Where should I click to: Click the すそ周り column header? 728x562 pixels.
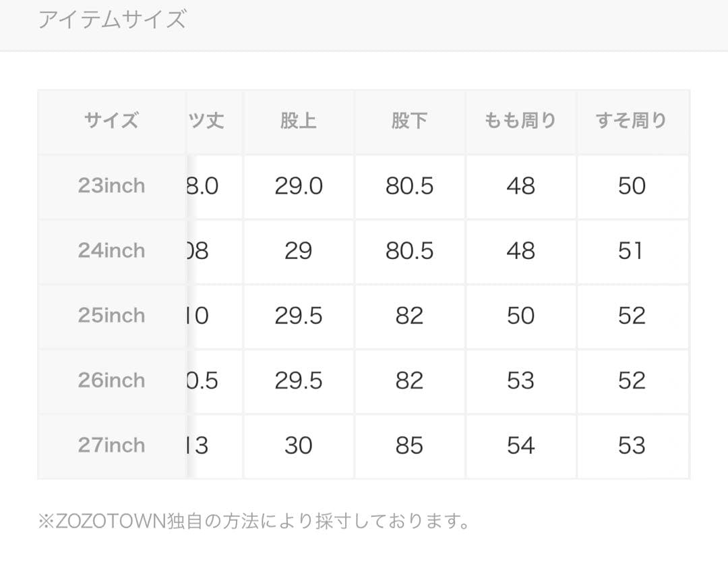click(632, 121)
